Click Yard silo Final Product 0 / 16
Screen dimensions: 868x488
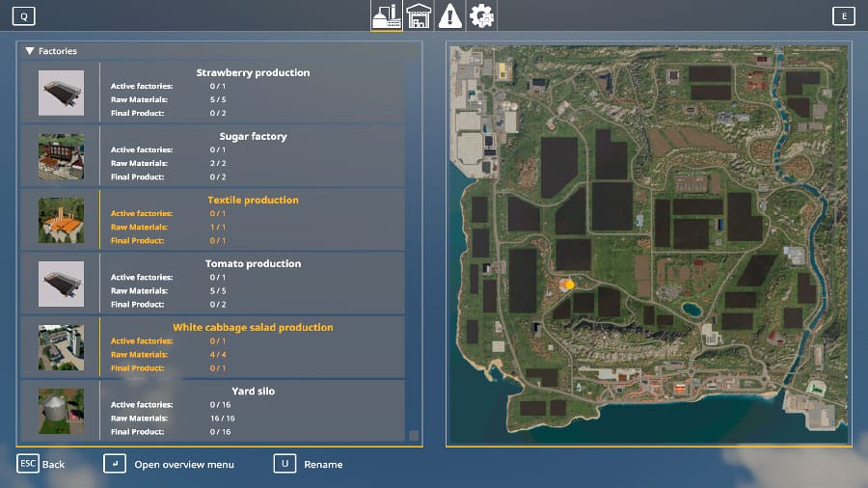(220, 431)
